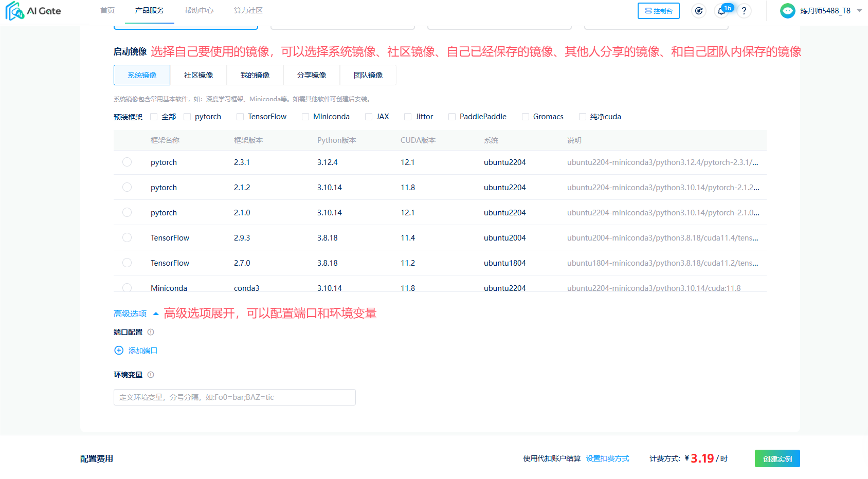Click the user avatar icon

point(787,11)
